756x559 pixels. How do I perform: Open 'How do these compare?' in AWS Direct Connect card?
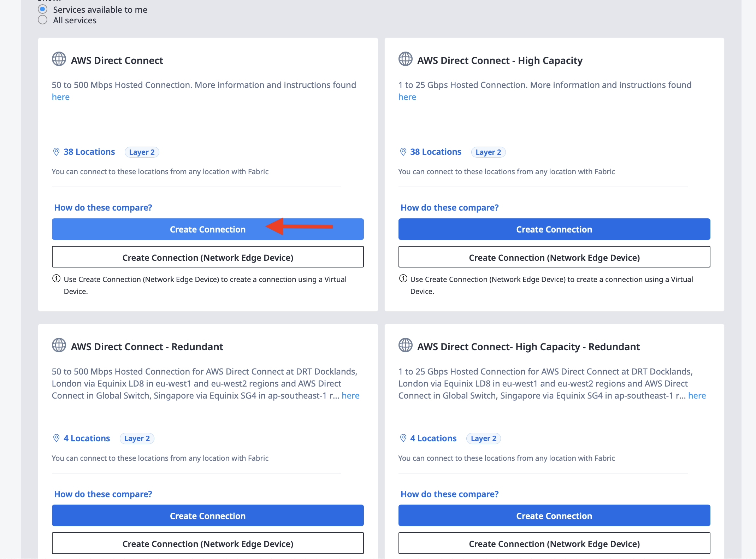tap(103, 208)
